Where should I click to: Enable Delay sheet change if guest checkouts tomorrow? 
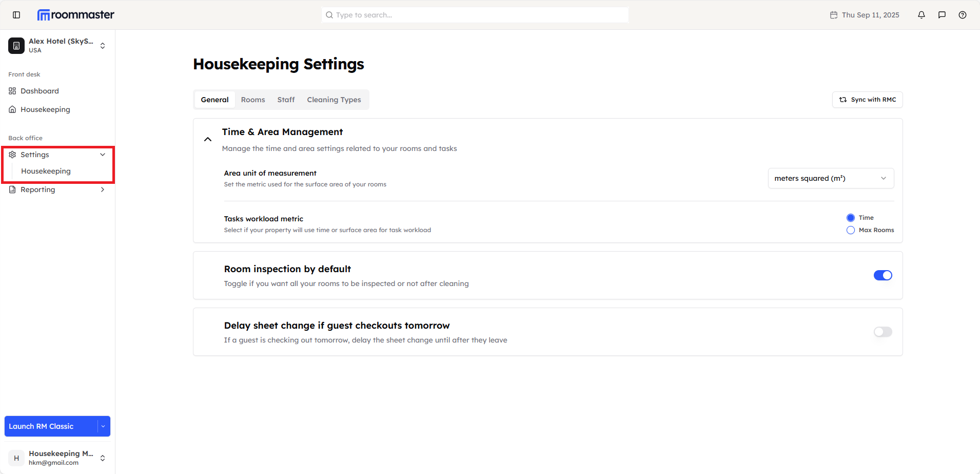883,331
